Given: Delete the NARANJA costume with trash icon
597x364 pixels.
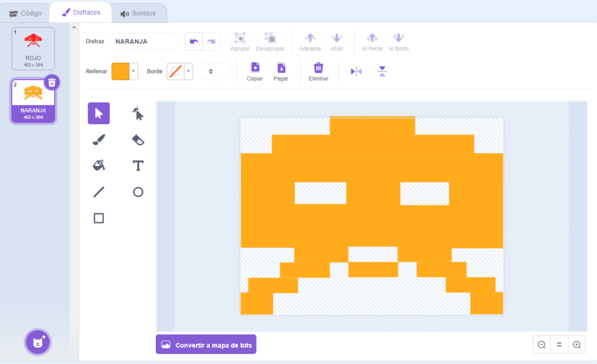Looking at the screenshot, I should [x=52, y=82].
